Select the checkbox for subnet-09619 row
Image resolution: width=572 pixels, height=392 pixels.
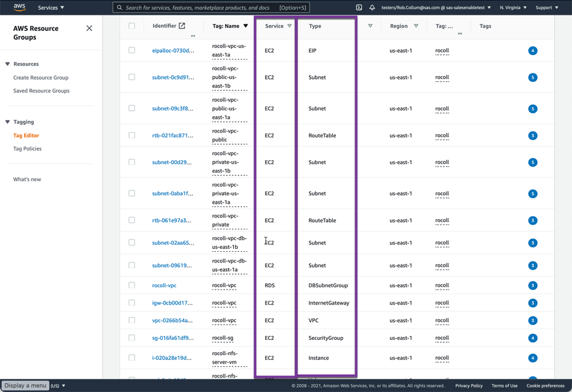point(132,265)
